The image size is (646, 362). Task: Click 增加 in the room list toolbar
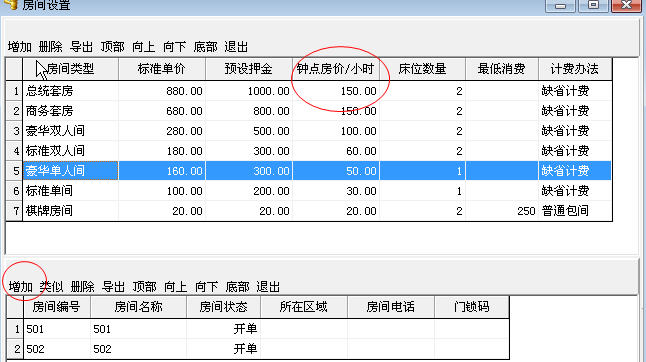click(21, 287)
